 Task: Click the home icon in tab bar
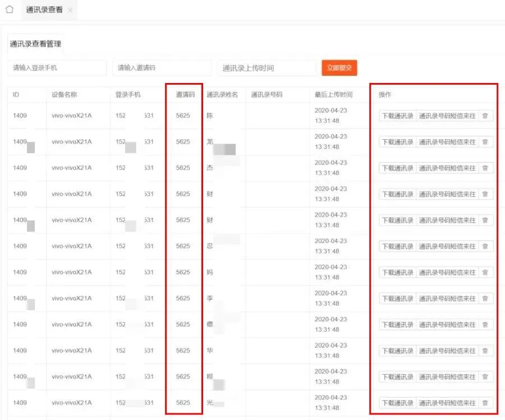point(9,10)
